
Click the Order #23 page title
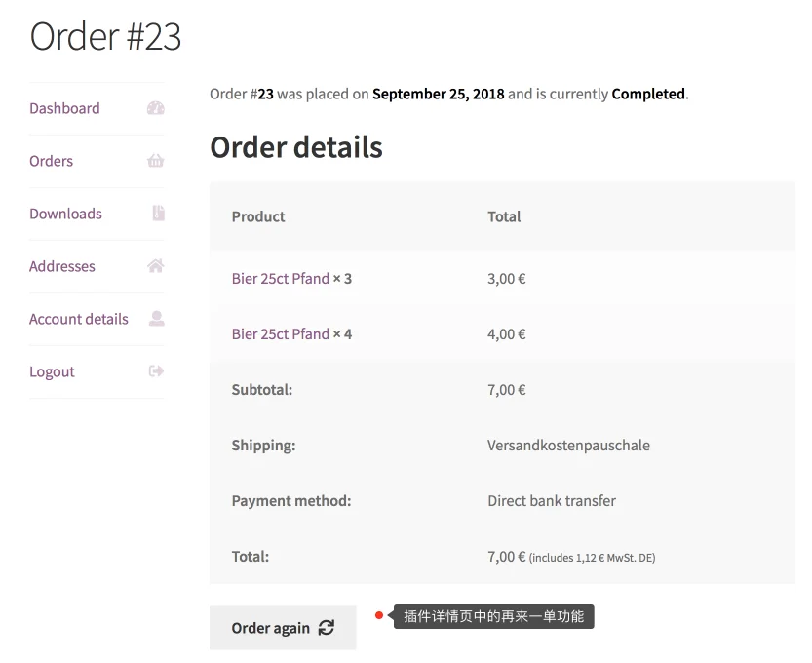105,36
